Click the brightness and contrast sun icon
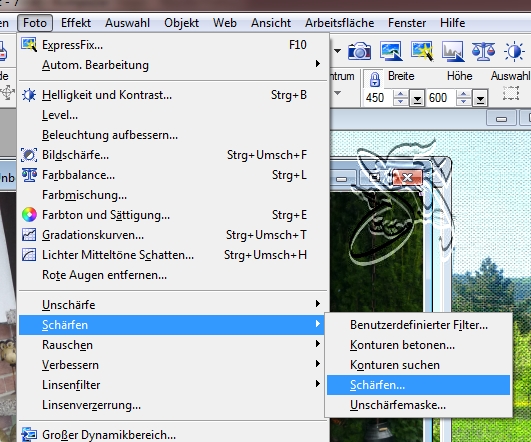 [514, 51]
